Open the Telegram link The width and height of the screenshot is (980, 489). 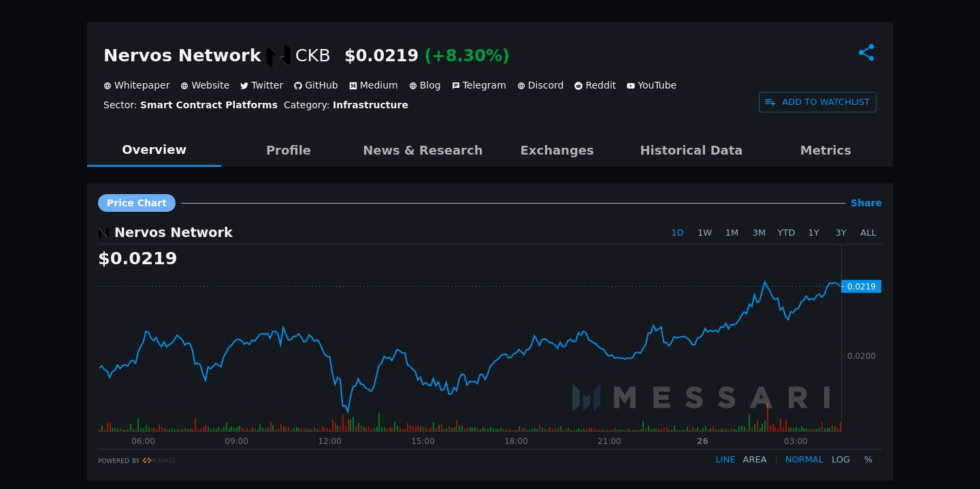click(x=479, y=85)
